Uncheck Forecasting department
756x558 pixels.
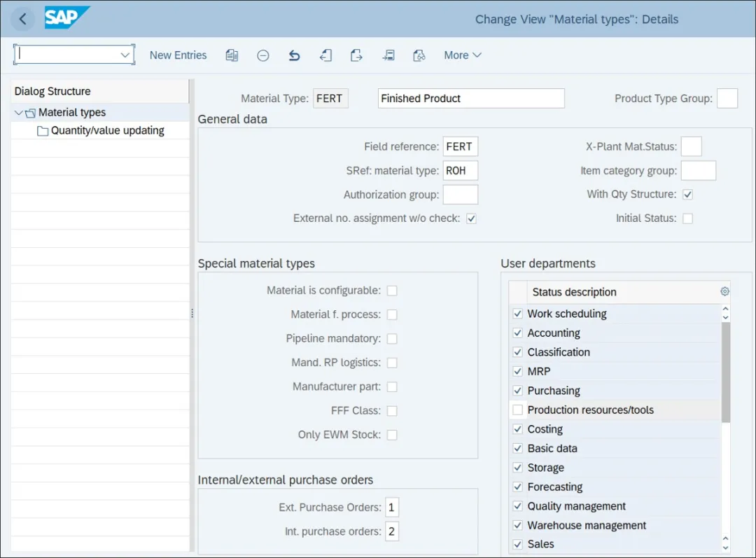517,487
